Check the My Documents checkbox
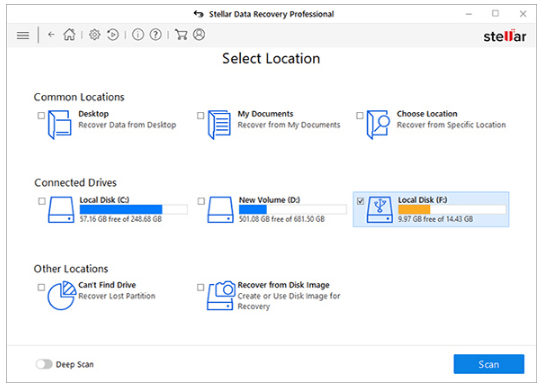 pyautogui.click(x=200, y=115)
